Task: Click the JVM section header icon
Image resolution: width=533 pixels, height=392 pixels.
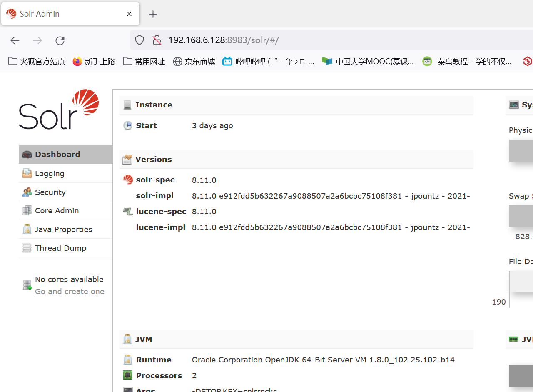Action: [x=127, y=340]
